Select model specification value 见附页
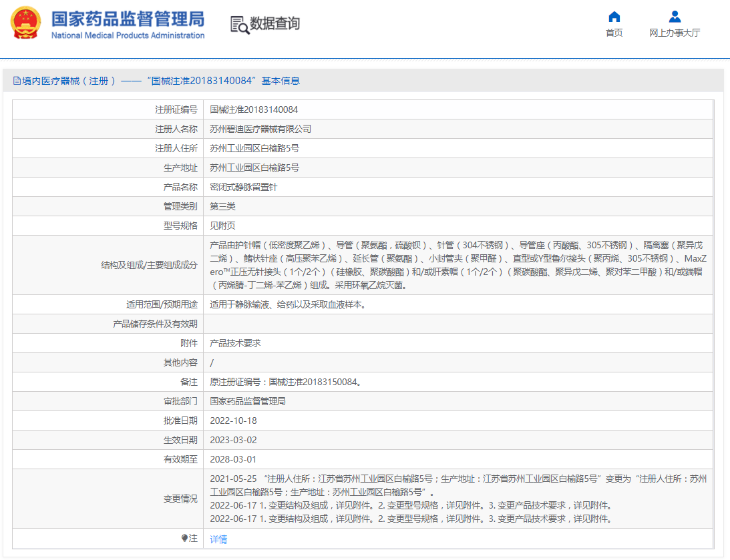The width and height of the screenshot is (730, 560). (222, 226)
